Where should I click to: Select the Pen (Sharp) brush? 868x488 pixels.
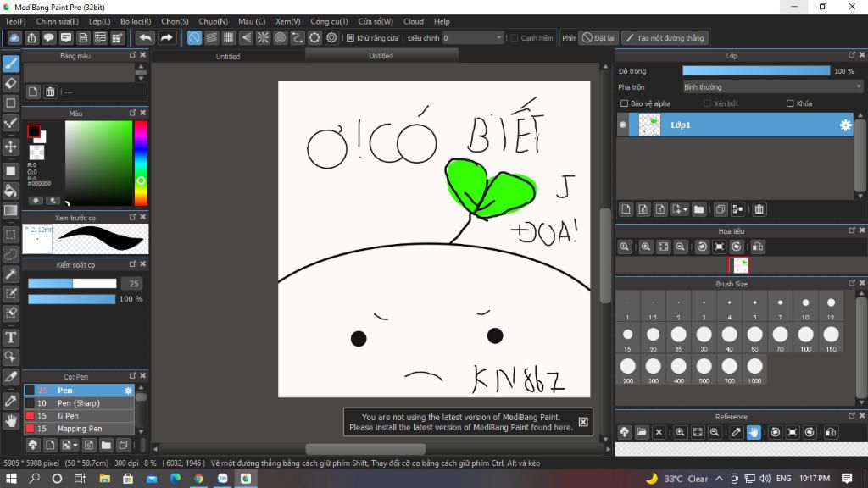[x=79, y=403]
